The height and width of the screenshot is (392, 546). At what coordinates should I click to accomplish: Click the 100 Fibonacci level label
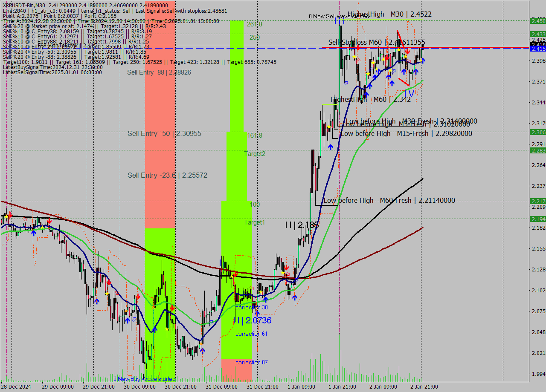[x=255, y=205]
